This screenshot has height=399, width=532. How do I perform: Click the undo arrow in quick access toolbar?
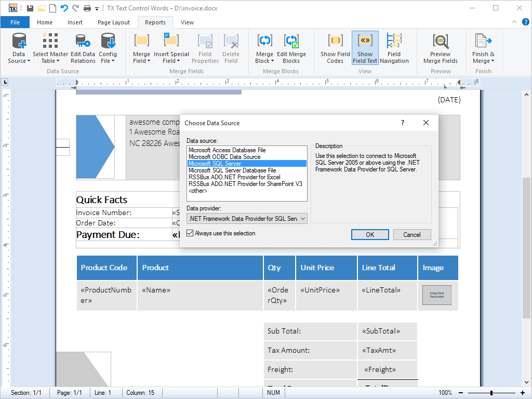[x=64, y=8]
